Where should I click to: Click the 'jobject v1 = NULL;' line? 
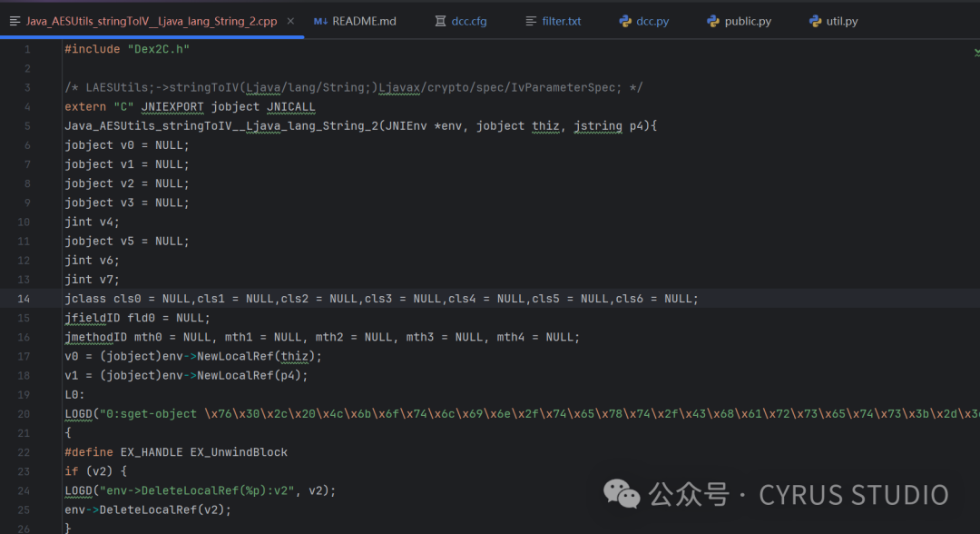click(x=127, y=164)
